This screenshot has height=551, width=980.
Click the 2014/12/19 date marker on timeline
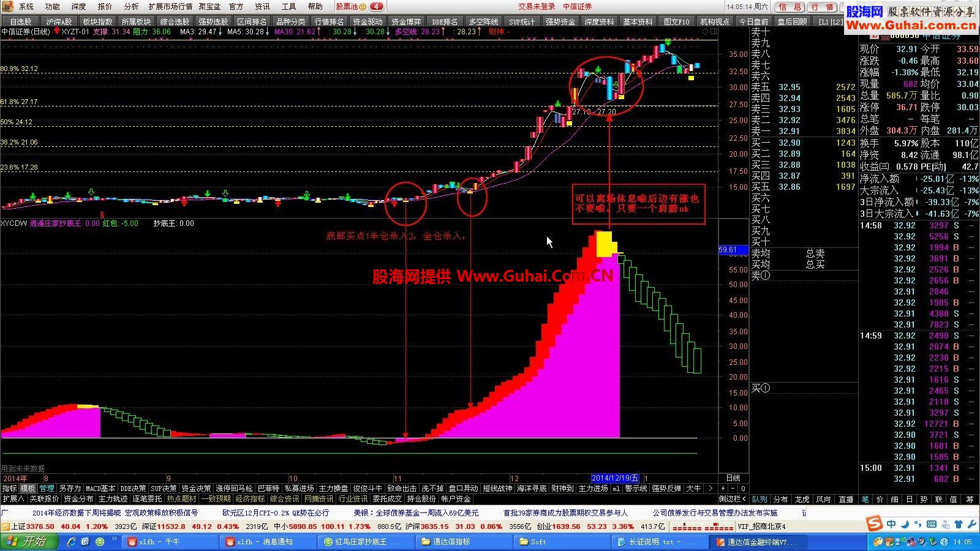click(616, 478)
